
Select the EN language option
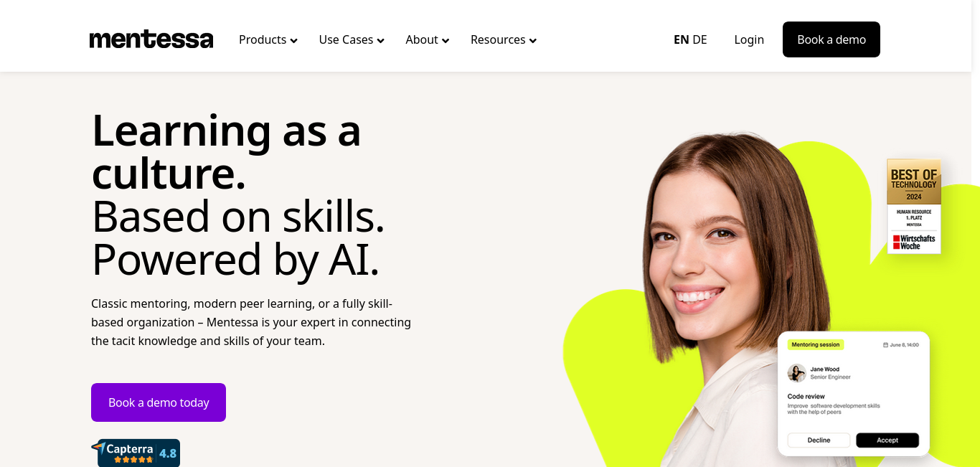[x=681, y=39]
